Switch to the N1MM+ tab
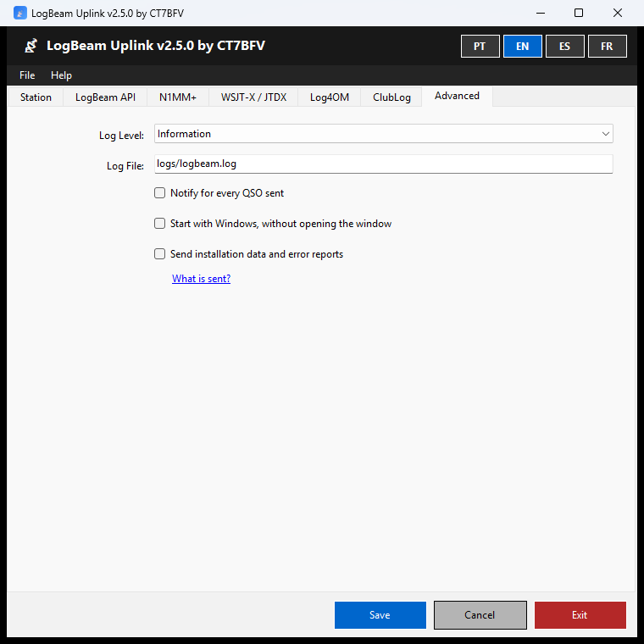Image resolution: width=644 pixels, height=644 pixels. click(x=178, y=97)
